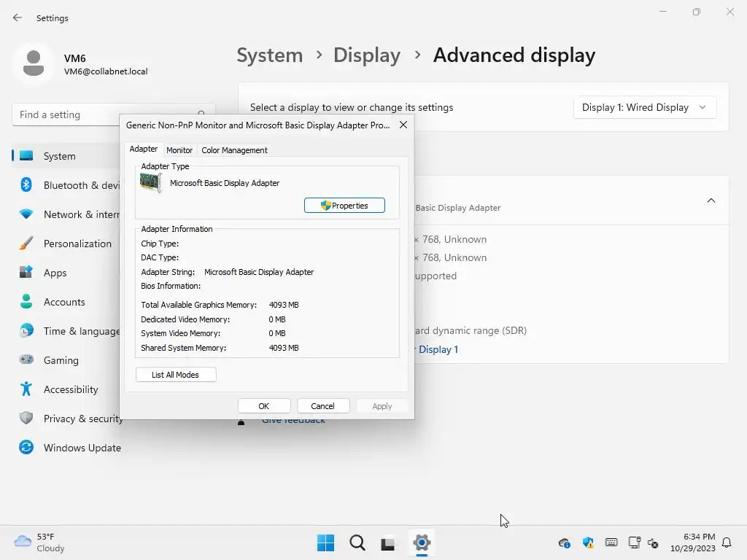This screenshot has height=560, width=747.
Task: Click the OneDrive cloud tray icon
Action: click(565, 542)
